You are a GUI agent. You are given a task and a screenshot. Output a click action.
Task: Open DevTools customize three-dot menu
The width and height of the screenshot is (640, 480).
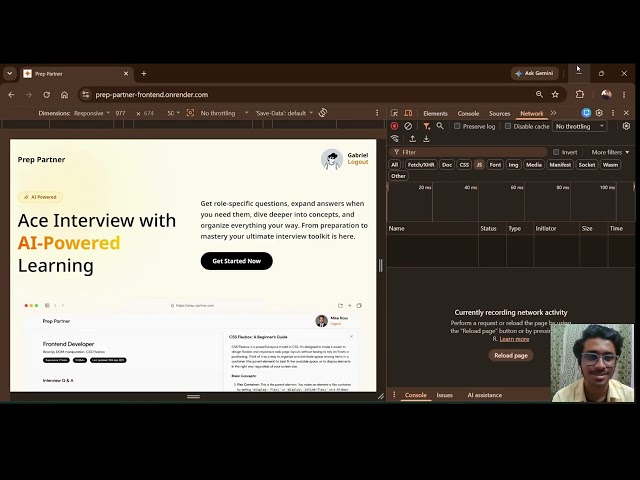tap(613, 113)
